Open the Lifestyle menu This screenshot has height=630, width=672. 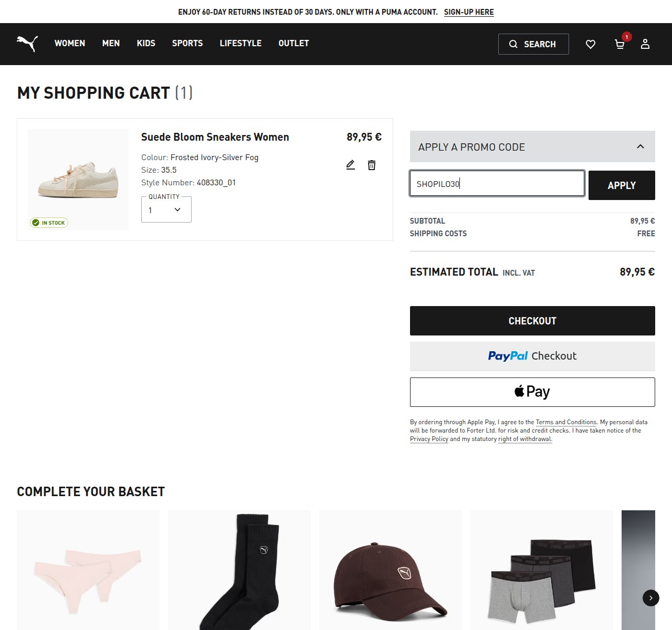[240, 43]
